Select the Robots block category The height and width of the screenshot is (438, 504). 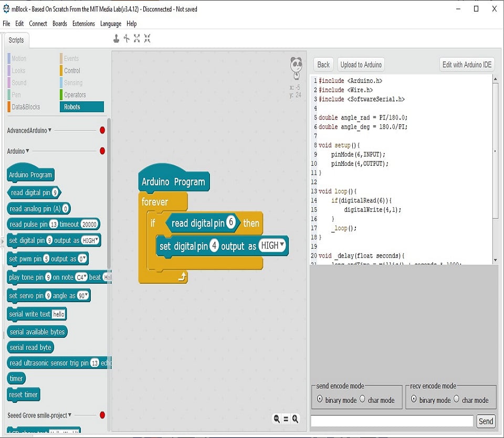[x=82, y=107]
